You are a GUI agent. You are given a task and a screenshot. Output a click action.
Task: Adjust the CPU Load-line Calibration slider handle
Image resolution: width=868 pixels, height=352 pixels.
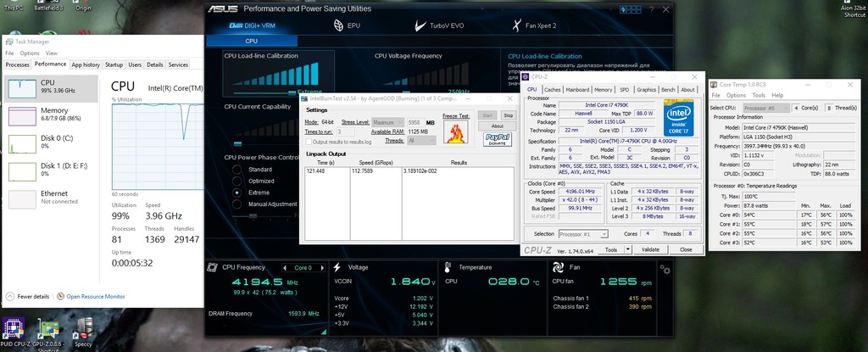point(292,92)
